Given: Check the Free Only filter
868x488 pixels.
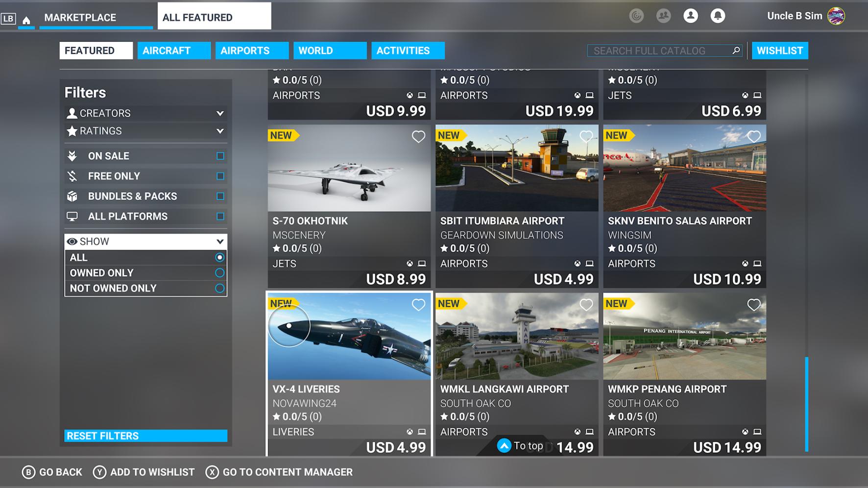Looking at the screenshot, I should click(x=219, y=176).
